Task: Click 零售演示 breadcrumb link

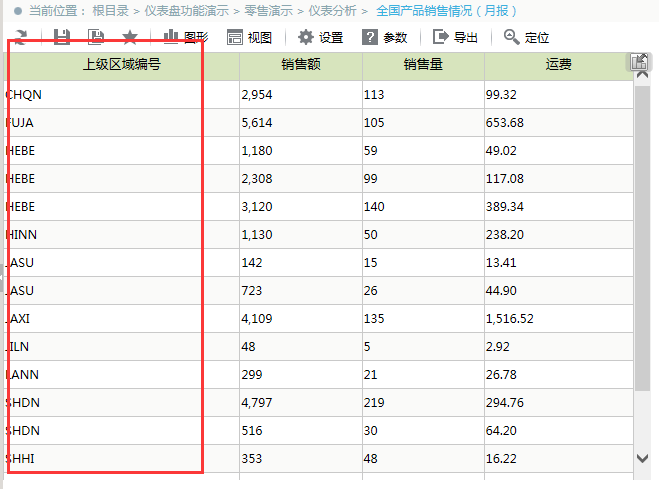Action: 269,11
